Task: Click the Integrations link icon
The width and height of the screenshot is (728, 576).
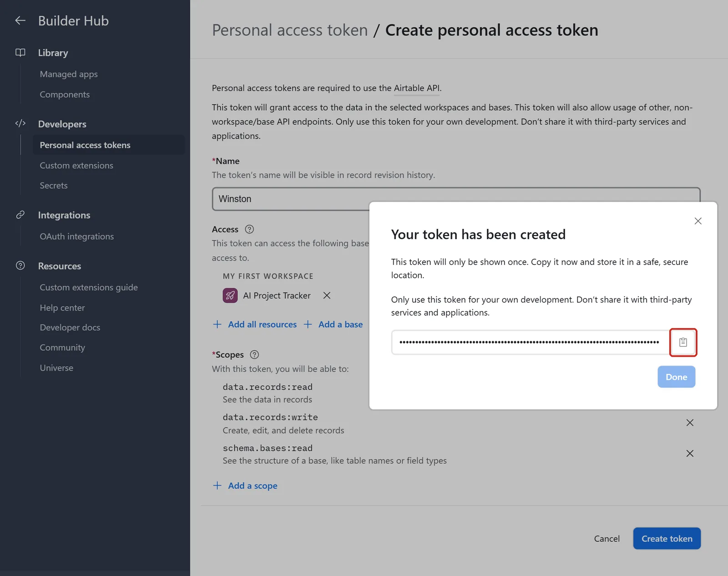Action: point(20,215)
